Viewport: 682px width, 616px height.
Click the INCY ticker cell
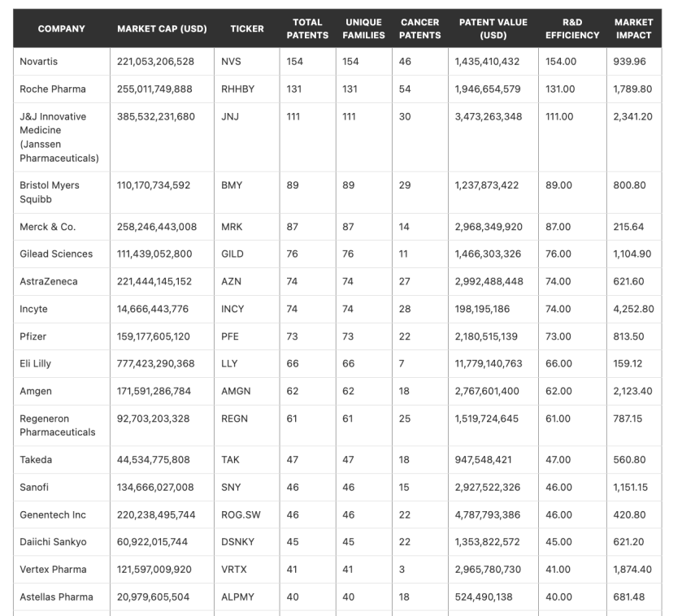pyautogui.click(x=232, y=309)
